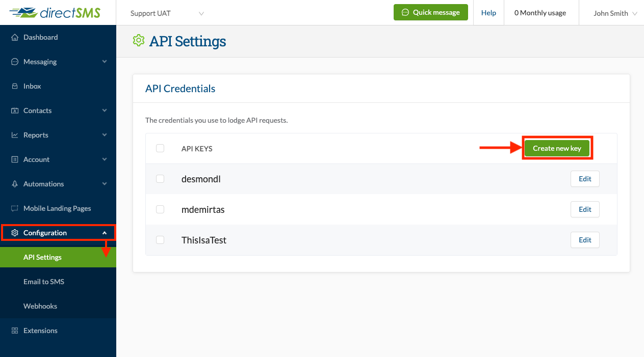The width and height of the screenshot is (644, 357).
Task: Tick the checkbox beside mdemirtas
Action: pos(160,209)
